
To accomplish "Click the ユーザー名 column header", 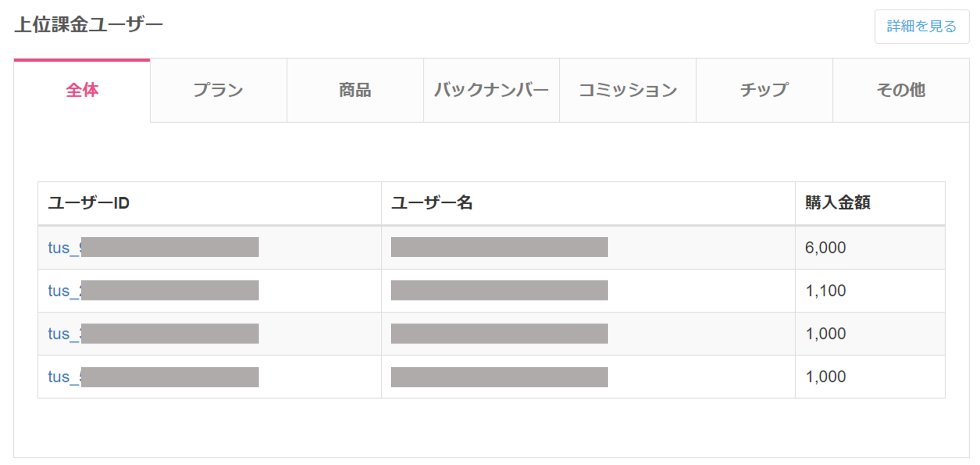I will [432, 203].
